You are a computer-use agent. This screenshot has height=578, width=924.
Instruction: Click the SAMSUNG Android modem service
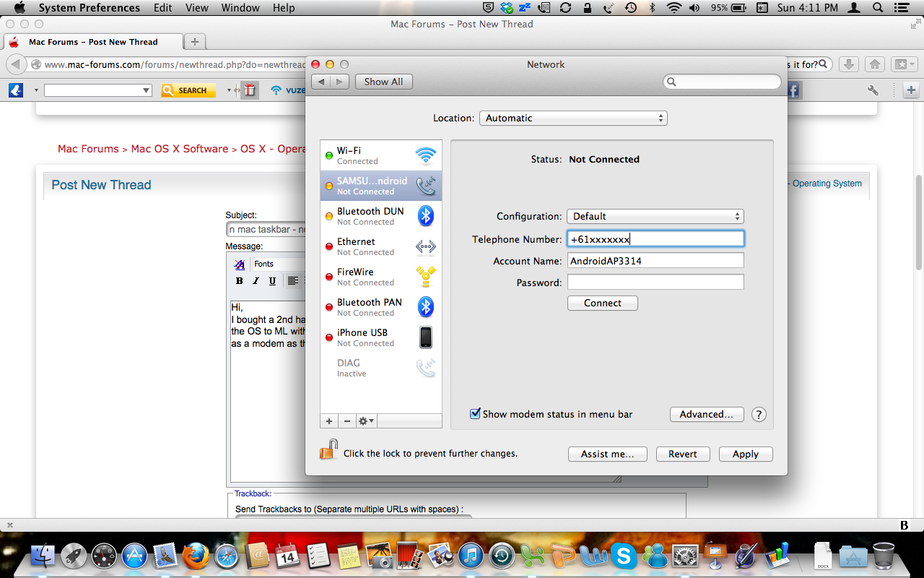click(x=381, y=186)
